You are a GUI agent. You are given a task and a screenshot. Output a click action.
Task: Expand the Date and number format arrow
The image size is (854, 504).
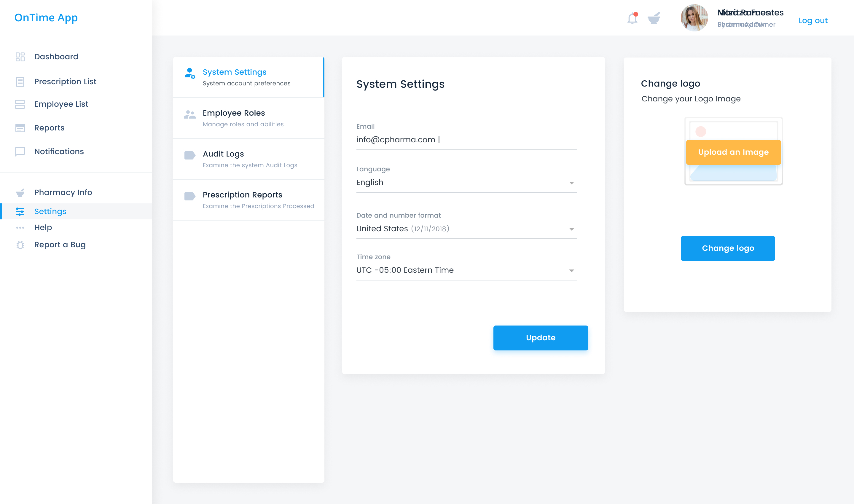571,229
